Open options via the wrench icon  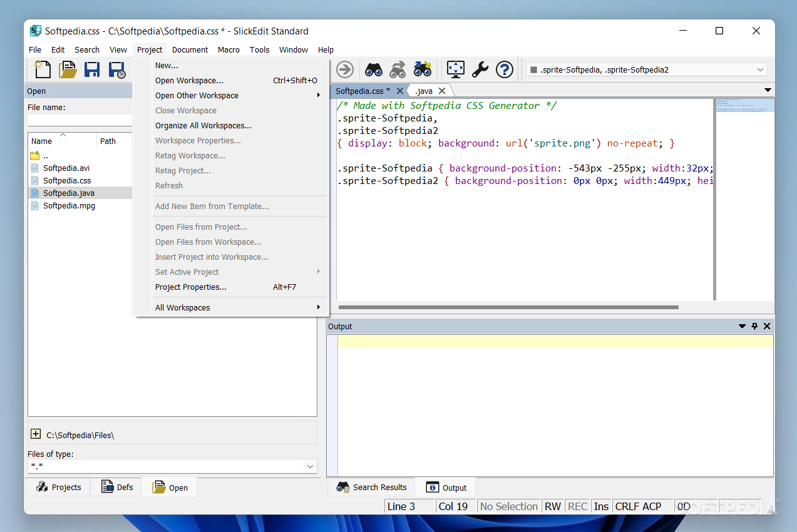point(480,69)
